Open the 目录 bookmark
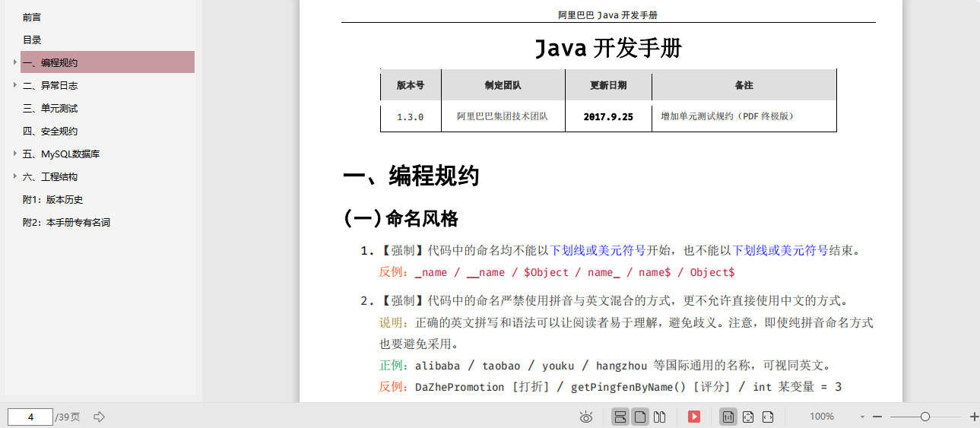 pyautogui.click(x=32, y=40)
